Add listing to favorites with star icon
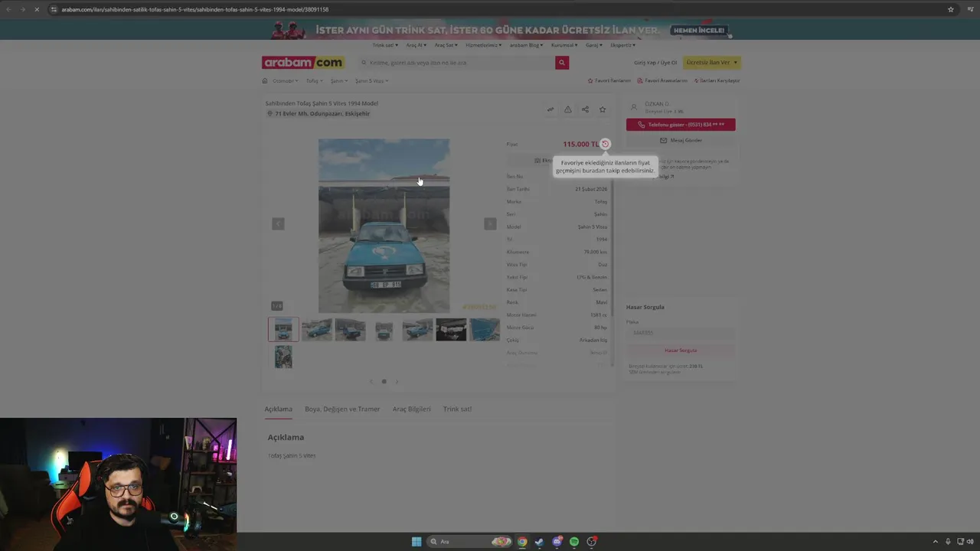980x551 pixels. click(603, 109)
